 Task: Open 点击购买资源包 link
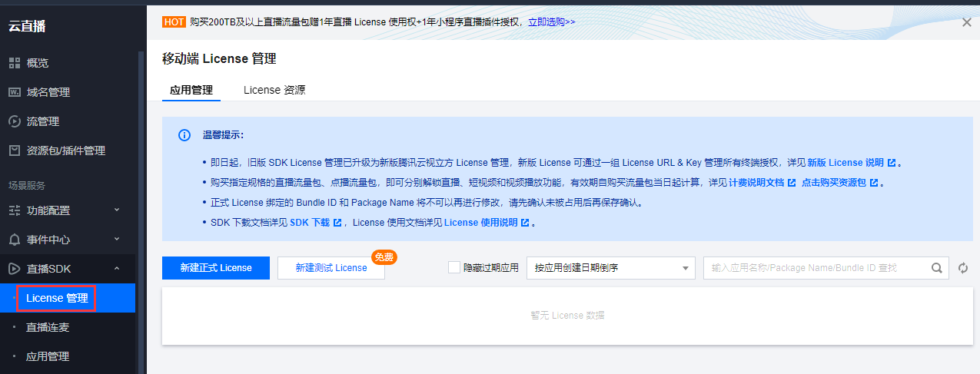834,183
